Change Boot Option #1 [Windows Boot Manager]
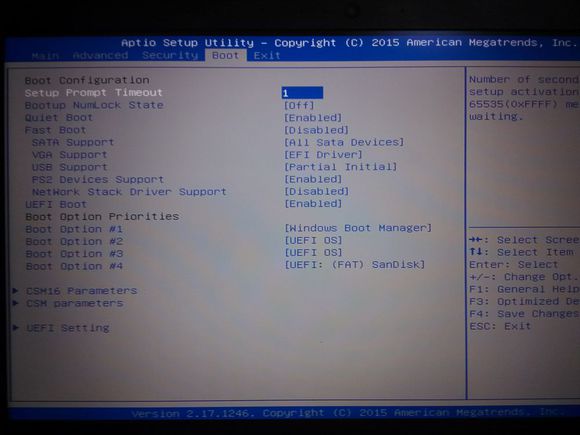The height and width of the screenshot is (435, 580). [358, 228]
